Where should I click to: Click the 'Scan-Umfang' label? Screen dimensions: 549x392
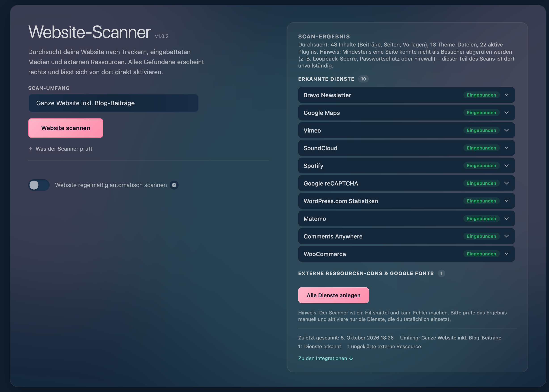[49, 88]
